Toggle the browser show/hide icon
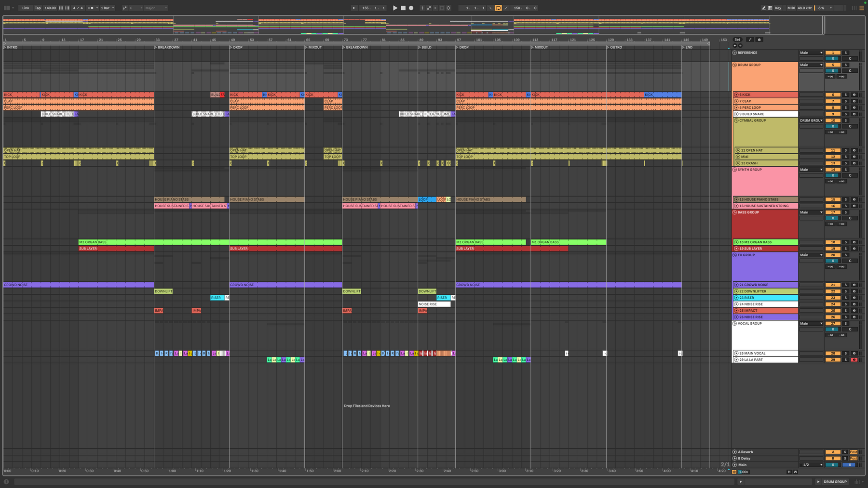The width and height of the screenshot is (868, 488). click(7, 8)
